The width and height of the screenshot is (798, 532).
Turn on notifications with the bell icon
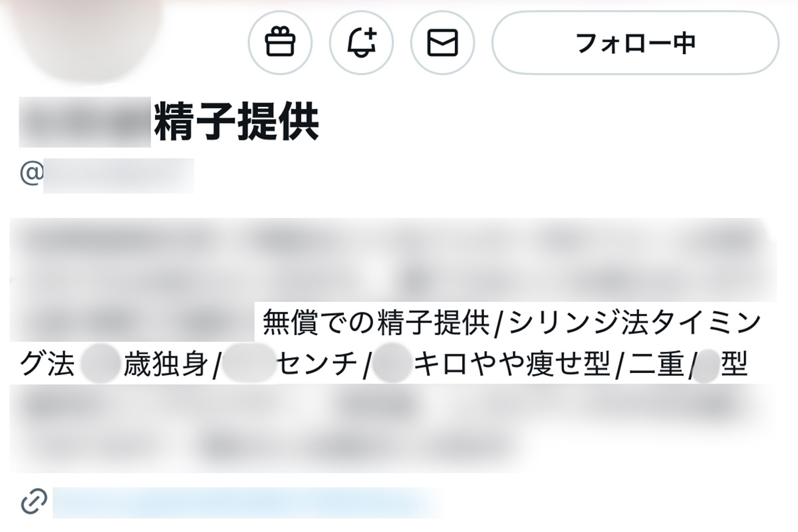(361, 43)
